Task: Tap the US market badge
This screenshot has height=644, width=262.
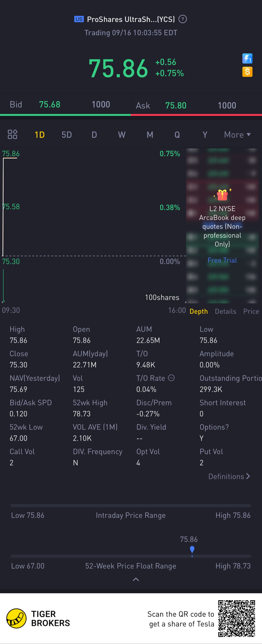Action: point(79,19)
